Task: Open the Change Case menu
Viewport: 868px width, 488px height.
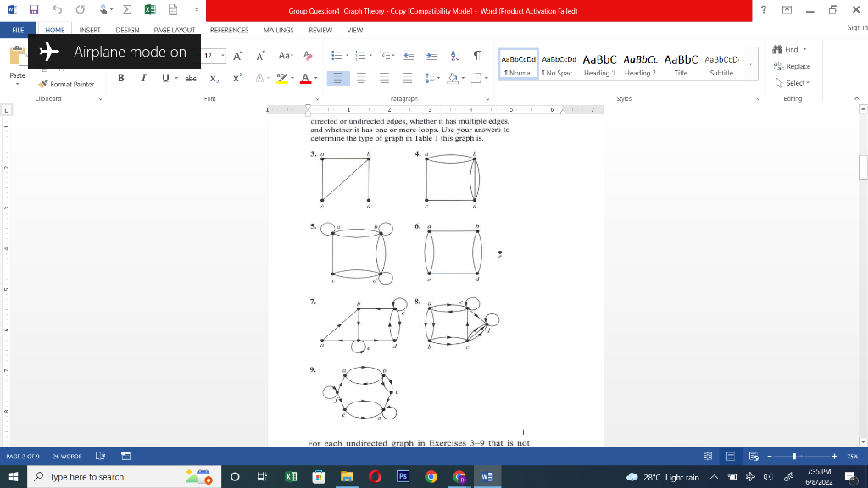Action: 285,55
